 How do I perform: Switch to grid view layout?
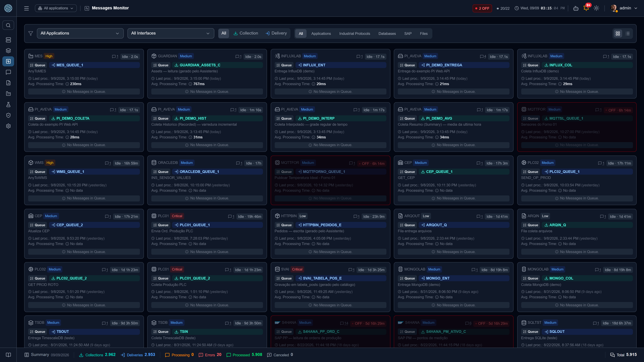point(618,34)
